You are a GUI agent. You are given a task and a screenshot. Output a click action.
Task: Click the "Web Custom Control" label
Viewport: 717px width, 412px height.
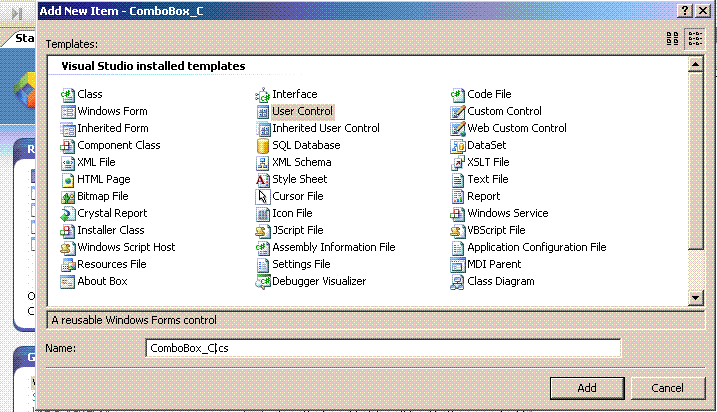coord(517,128)
